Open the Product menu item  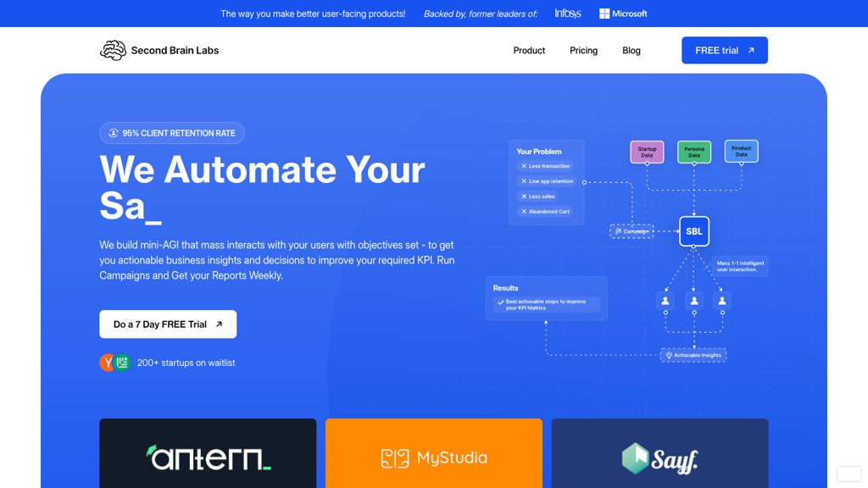point(529,51)
